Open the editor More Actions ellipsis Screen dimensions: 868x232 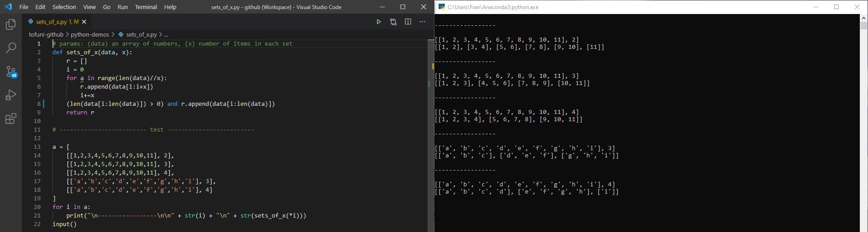click(422, 22)
